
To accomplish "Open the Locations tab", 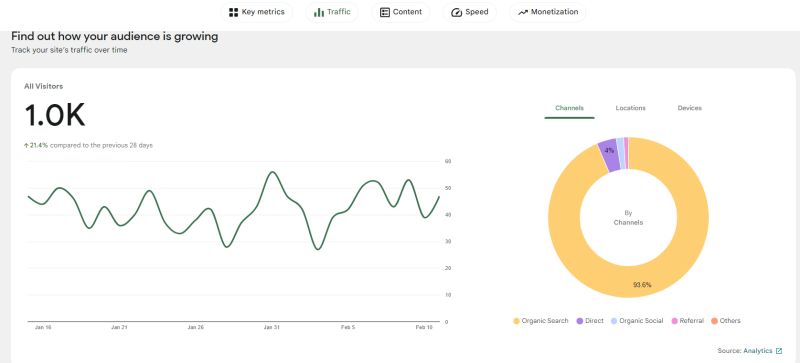I will point(630,108).
